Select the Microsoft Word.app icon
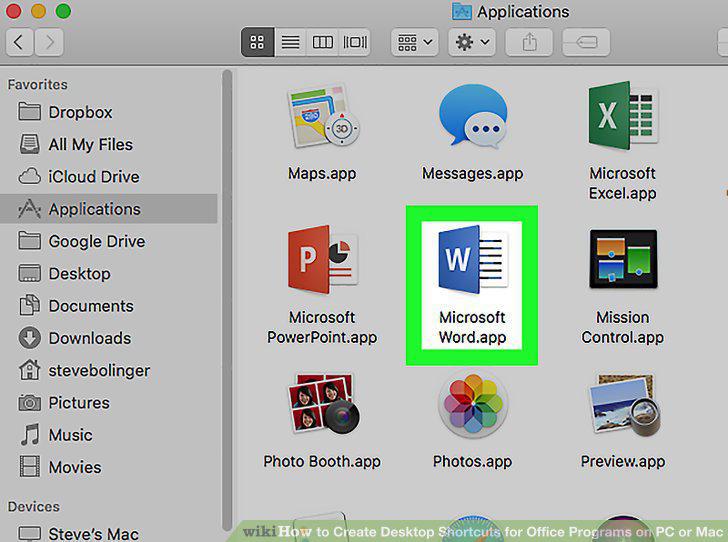The height and width of the screenshot is (542, 728). click(x=473, y=259)
